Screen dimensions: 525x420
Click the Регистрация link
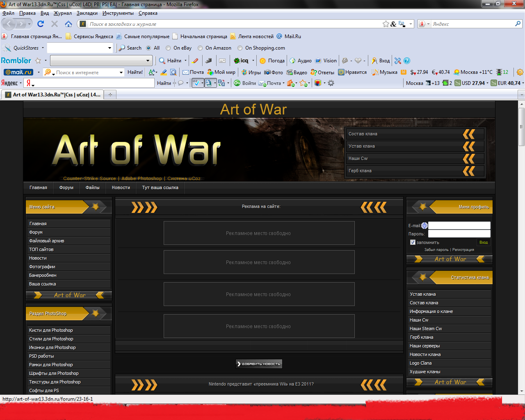(463, 250)
